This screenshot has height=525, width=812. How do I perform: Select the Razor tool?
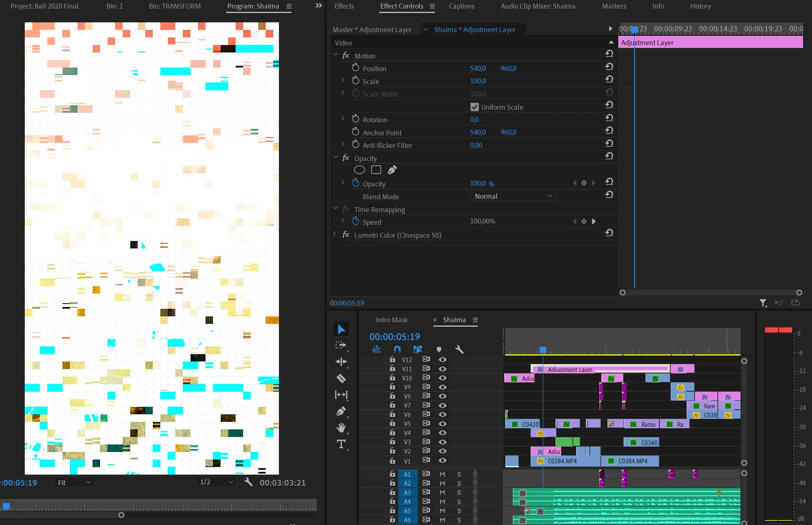pos(341,378)
